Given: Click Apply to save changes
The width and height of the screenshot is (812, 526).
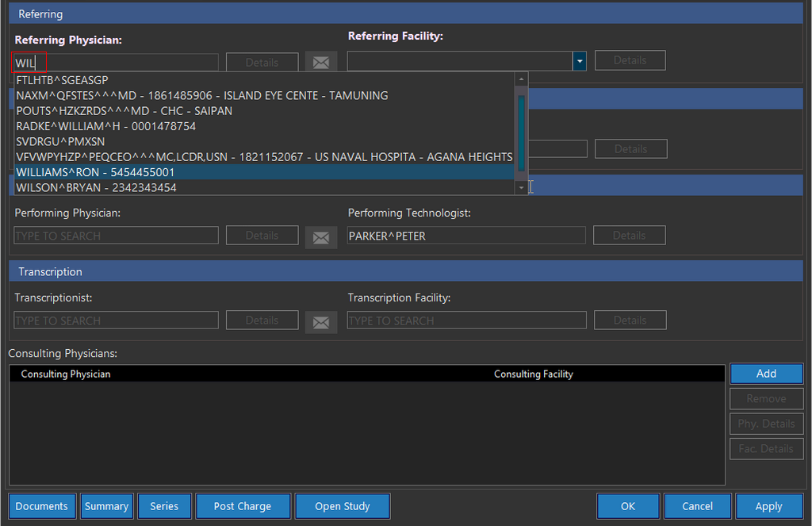Looking at the screenshot, I should [768, 506].
